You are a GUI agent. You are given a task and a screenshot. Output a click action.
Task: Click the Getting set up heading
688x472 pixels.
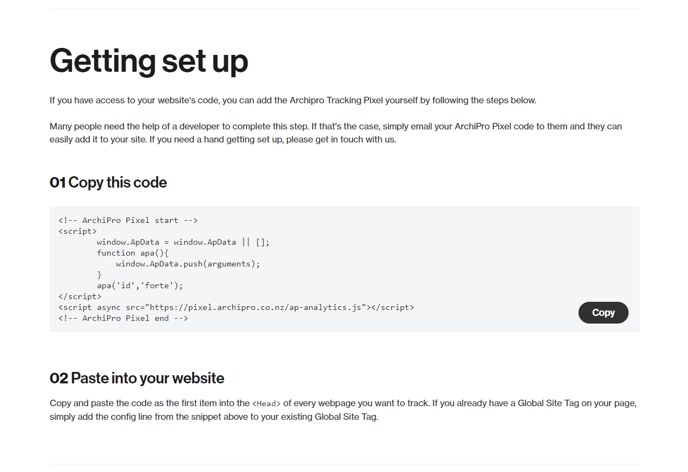tap(149, 62)
